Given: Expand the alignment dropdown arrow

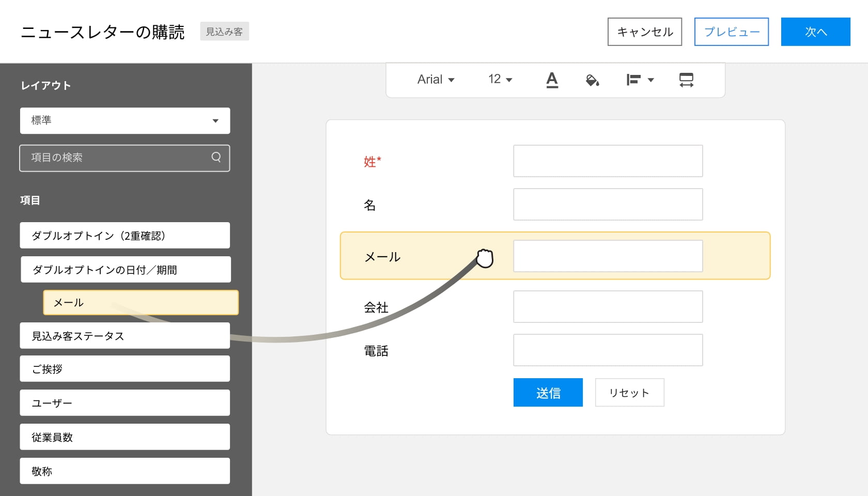Looking at the screenshot, I should click(x=651, y=80).
